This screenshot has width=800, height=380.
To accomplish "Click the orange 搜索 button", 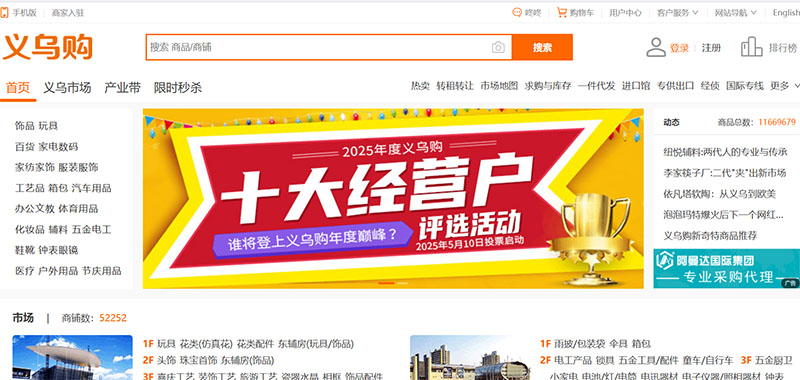I will 542,47.
